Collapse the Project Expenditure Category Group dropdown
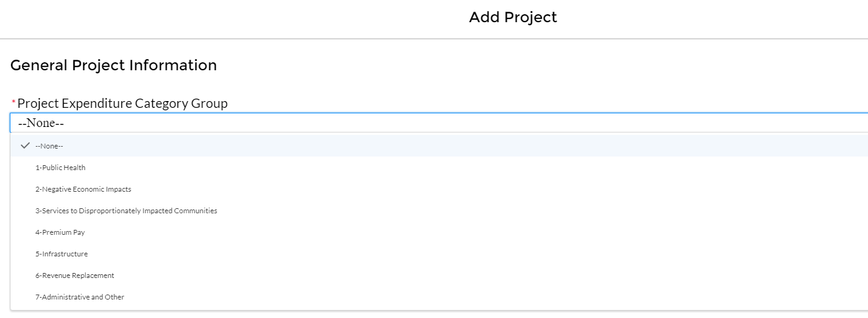Screen dimensions: 868x318 [x=432, y=123]
